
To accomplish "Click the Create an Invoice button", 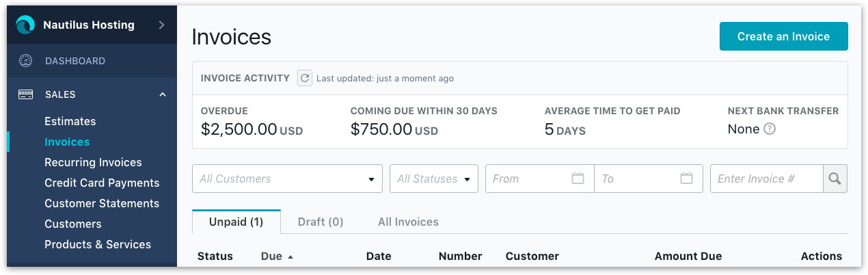I will [x=783, y=36].
